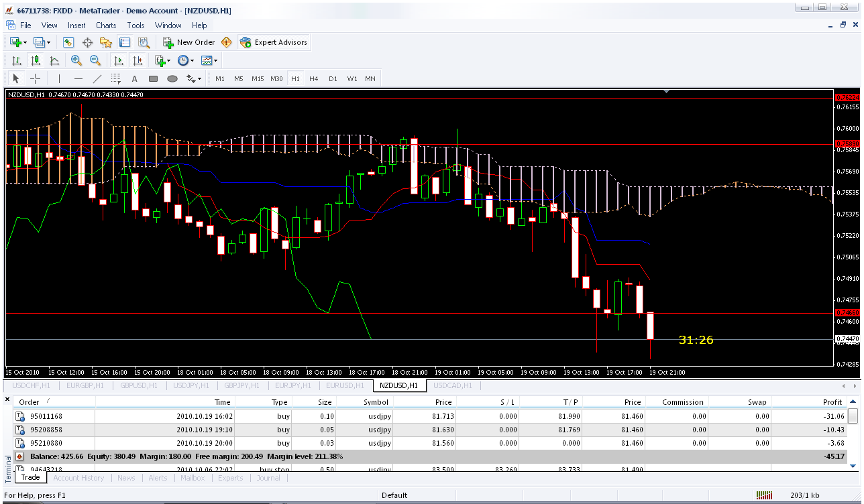Expand Profiles dropdown arrow
This screenshot has width=864, height=504.
pos(48,42)
